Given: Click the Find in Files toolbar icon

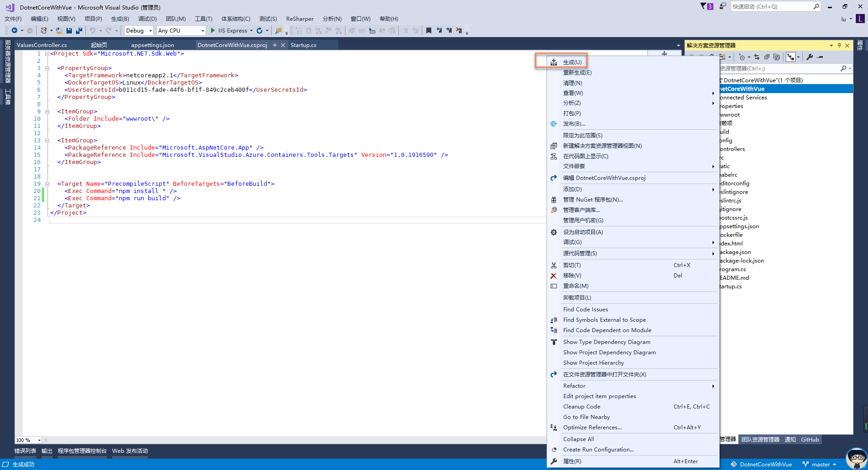Looking at the screenshot, I should (278, 31).
